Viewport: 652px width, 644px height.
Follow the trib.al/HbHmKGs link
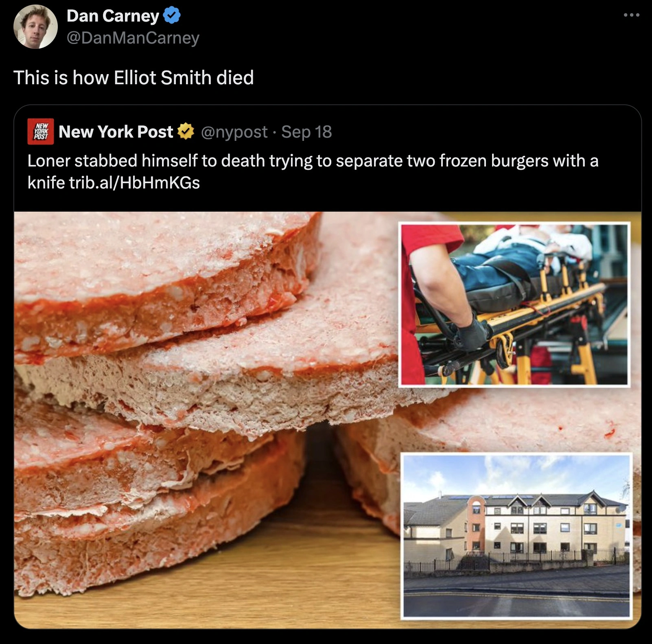pyautogui.click(x=134, y=182)
